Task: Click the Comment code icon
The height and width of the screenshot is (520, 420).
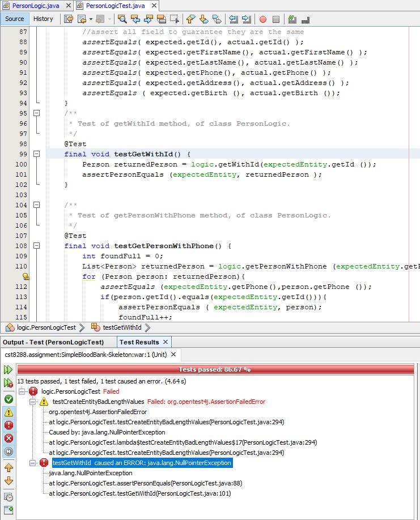Action: (x=292, y=19)
